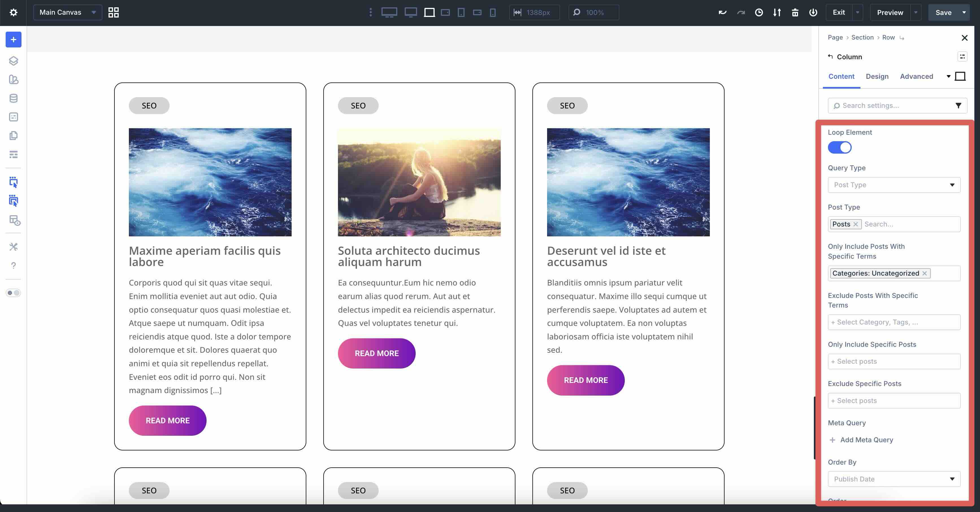Open the Navigator layers panel
The image size is (980, 512).
pyautogui.click(x=13, y=61)
